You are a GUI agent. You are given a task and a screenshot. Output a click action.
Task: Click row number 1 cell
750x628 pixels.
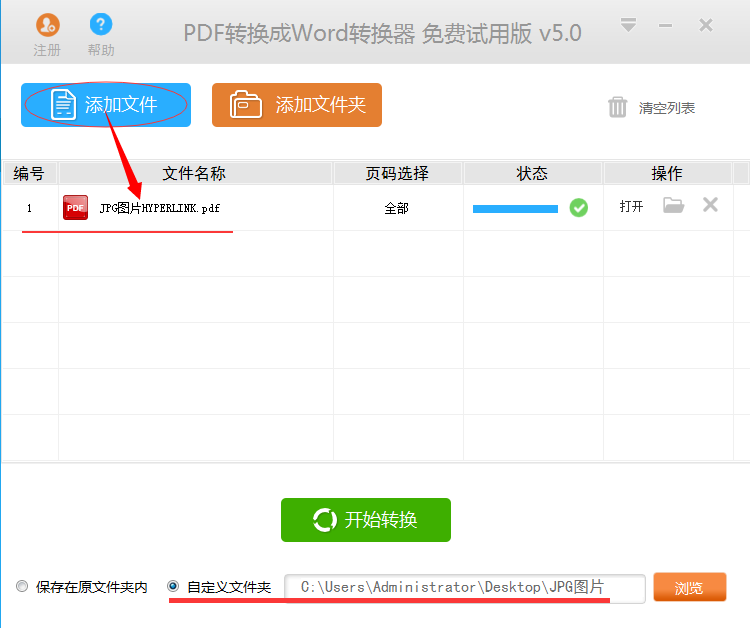coord(30,208)
